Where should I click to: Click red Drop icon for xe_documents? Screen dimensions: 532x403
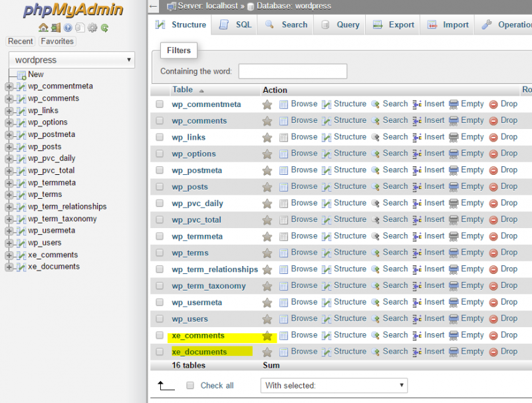pos(493,352)
